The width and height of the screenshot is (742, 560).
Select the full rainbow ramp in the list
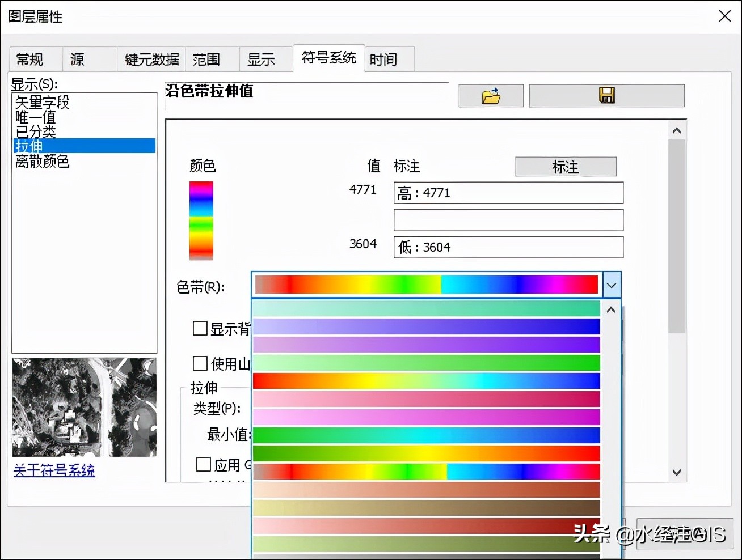[426, 471]
